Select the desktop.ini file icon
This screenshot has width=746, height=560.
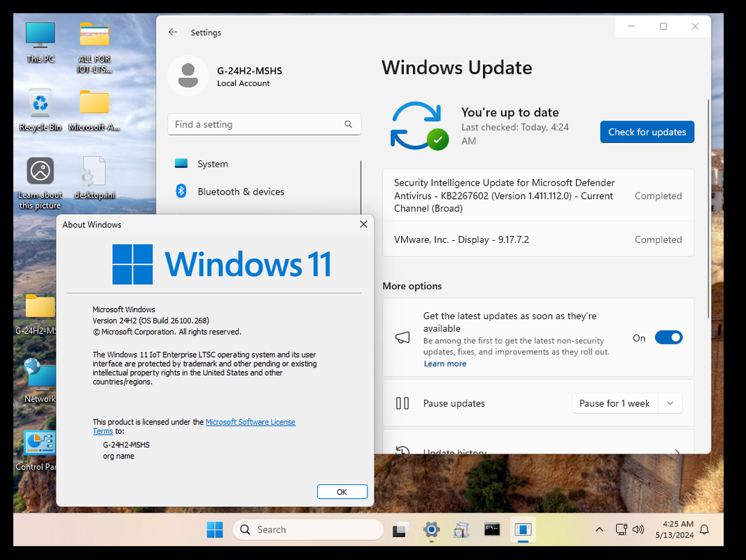(x=94, y=178)
